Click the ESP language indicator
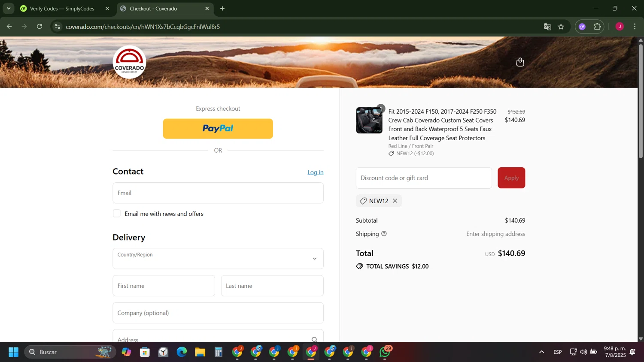Viewport: 644px width, 362px height. 557,352
